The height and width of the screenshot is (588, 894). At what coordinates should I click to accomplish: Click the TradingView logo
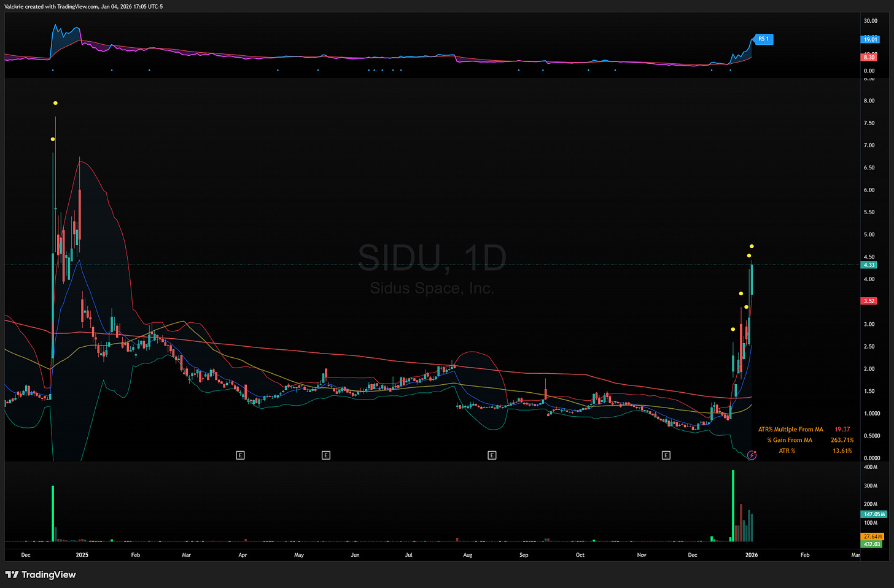pyautogui.click(x=41, y=574)
